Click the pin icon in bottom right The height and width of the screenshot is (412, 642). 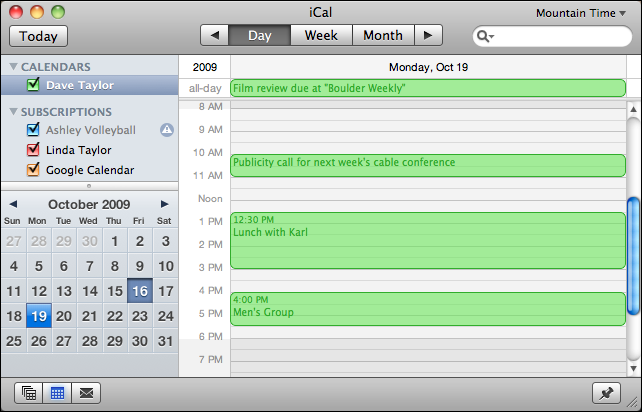click(x=606, y=393)
